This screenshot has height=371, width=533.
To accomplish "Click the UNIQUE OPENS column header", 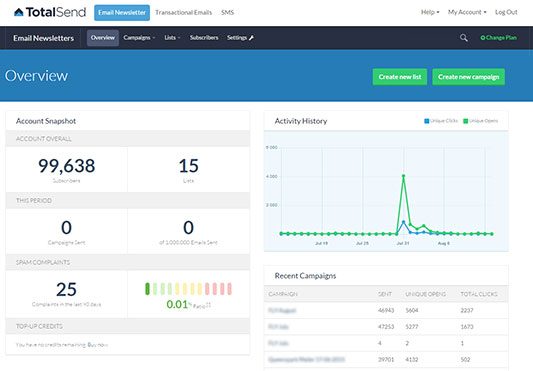I will (425, 294).
